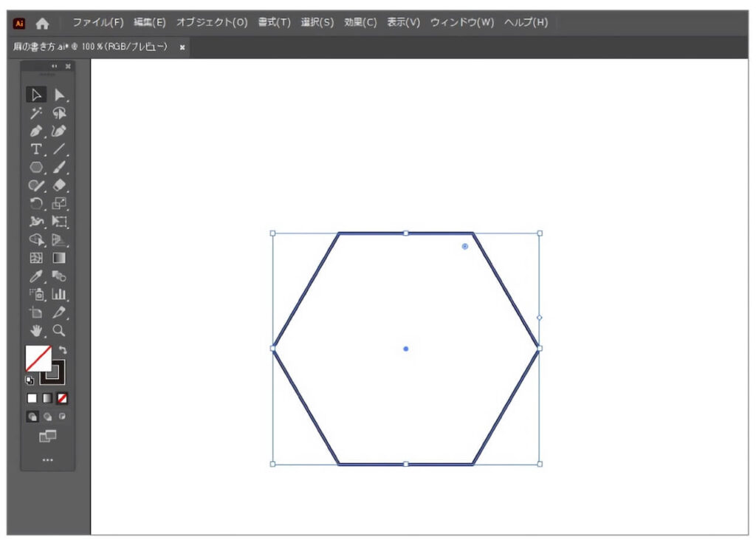Click the polygon side-count diamond handle

(x=540, y=318)
